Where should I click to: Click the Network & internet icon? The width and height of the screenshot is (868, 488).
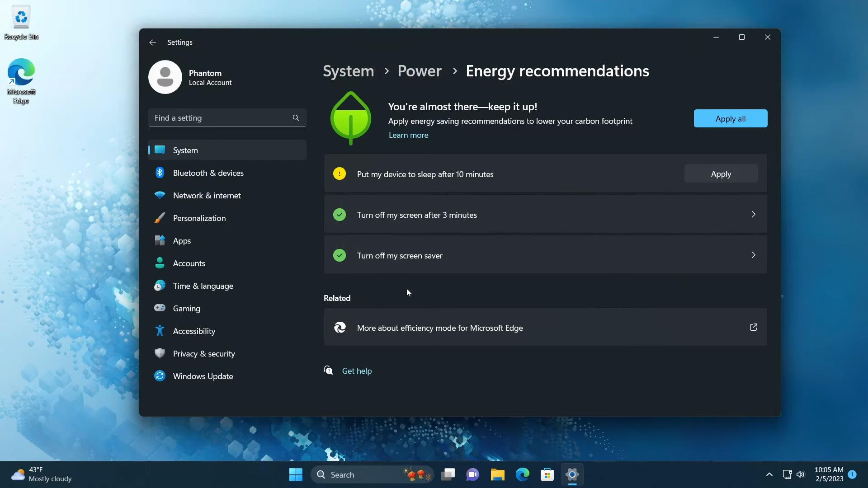(x=159, y=196)
